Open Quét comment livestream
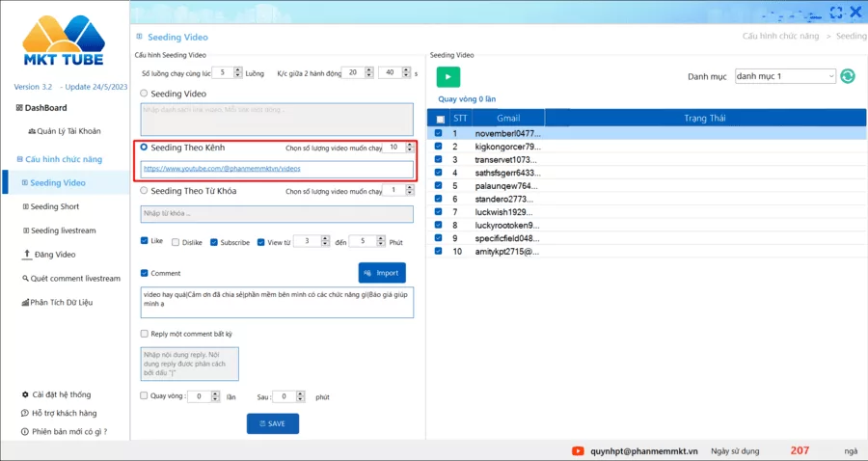Screen dimensions: 868x461 click(x=71, y=279)
